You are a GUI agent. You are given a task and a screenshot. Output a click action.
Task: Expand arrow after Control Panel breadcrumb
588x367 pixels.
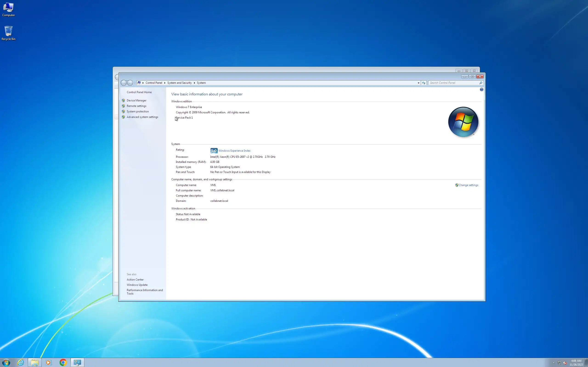pyautogui.click(x=165, y=83)
